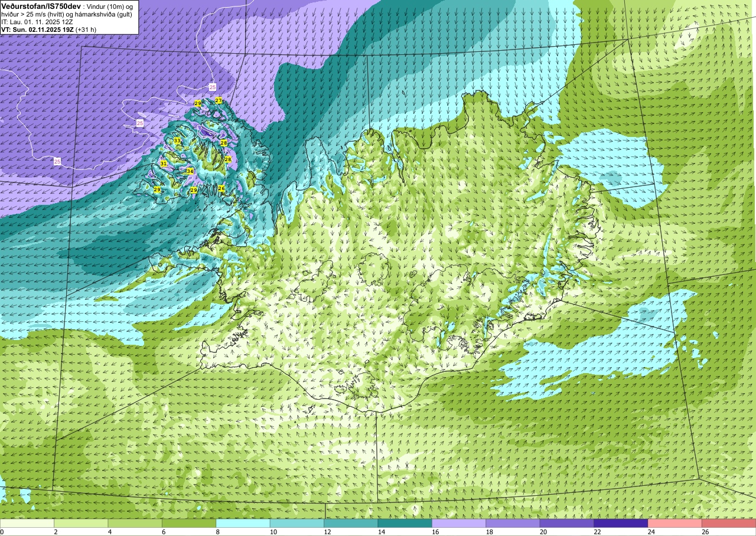Select the yellow gust marker reading 26 on the map
Viewport: 756px width, 536px height.
click(221, 188)
